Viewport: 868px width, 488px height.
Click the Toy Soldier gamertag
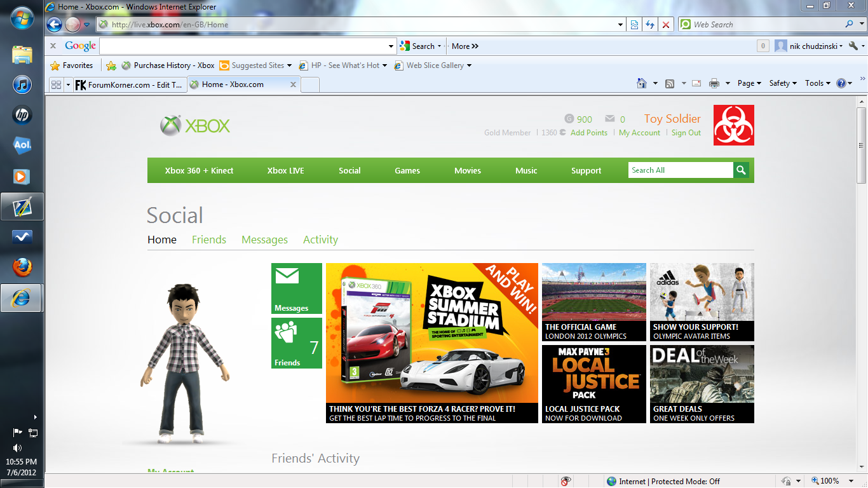click(672, 119)
